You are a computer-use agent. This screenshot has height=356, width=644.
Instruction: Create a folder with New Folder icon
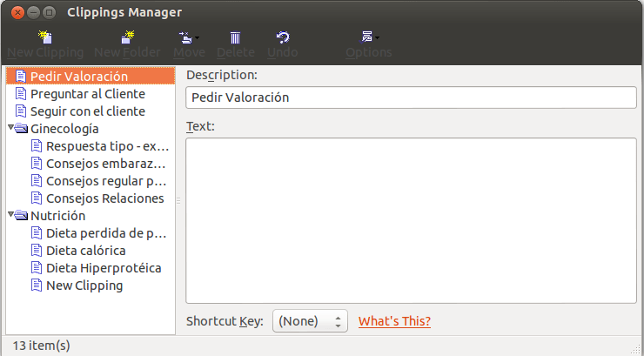tap(127, 37)
